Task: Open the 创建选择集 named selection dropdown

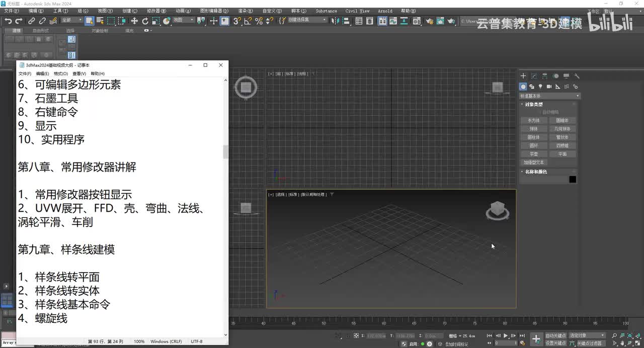Action: click(307, 20)
